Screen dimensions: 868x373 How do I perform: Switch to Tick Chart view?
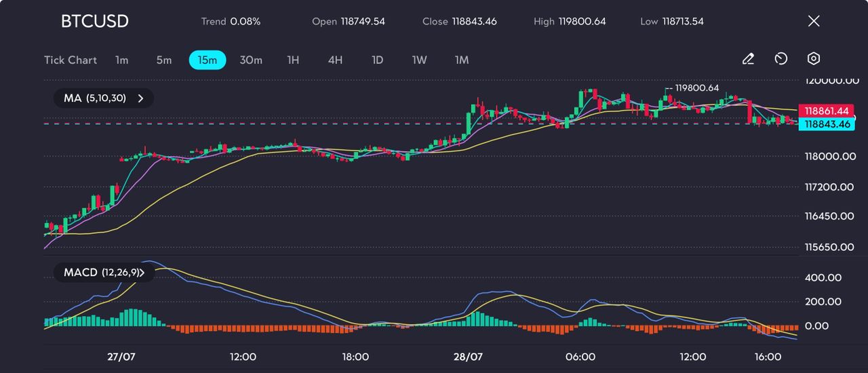click(x=71, y=60)
